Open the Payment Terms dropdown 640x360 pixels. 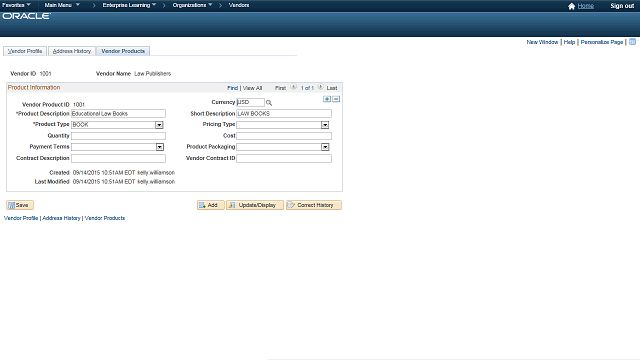[x=160, y=147]
